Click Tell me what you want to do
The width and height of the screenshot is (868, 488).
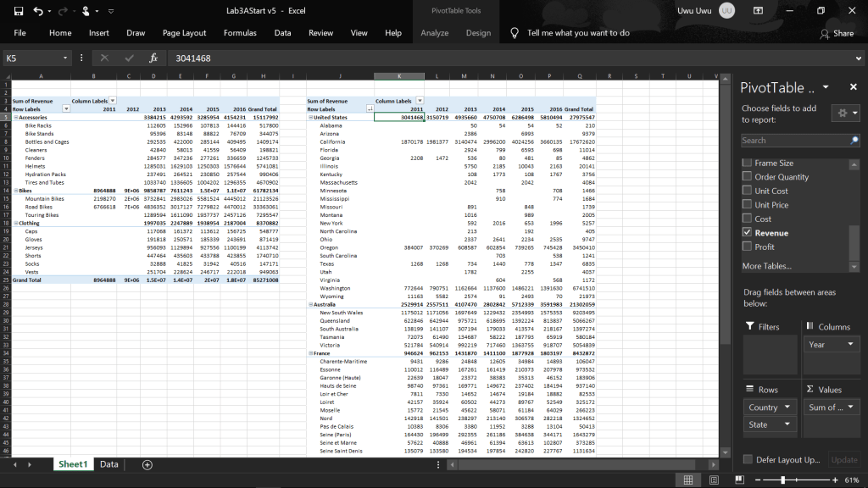coord(578,33)
